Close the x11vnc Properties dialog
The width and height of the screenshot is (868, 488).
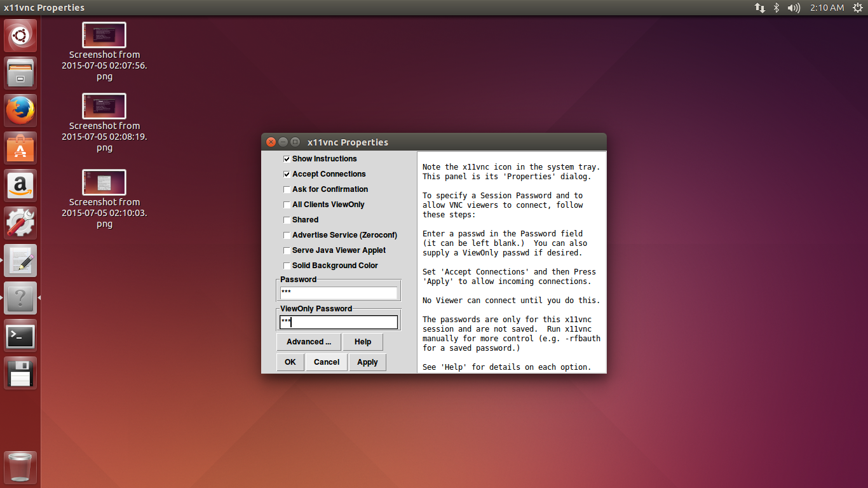[271, 142]
